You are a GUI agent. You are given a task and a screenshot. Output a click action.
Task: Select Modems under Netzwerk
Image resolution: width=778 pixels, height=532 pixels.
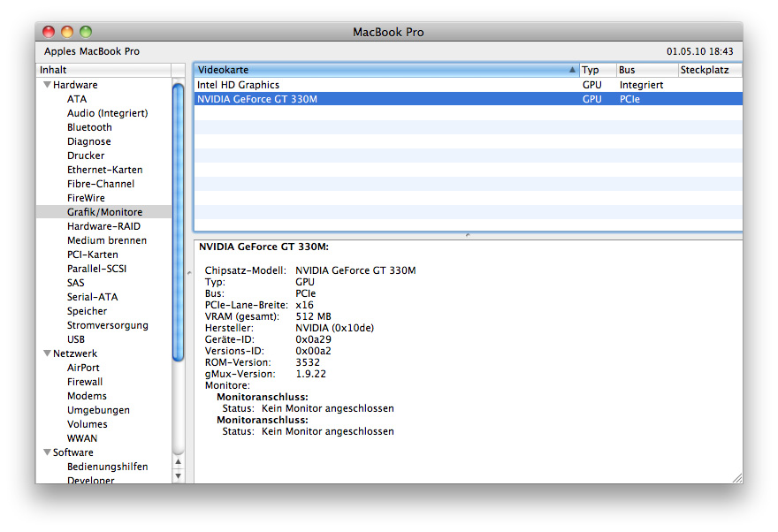(87, 396)
